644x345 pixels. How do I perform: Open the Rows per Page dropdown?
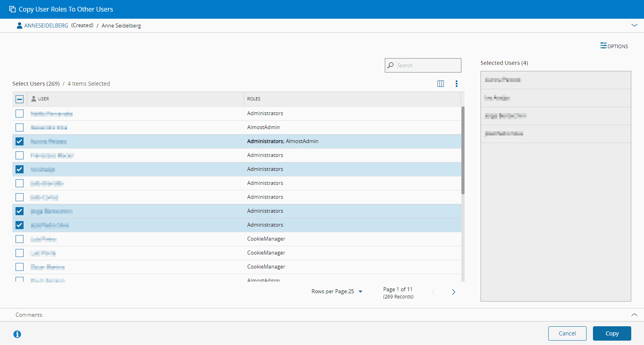360,292
